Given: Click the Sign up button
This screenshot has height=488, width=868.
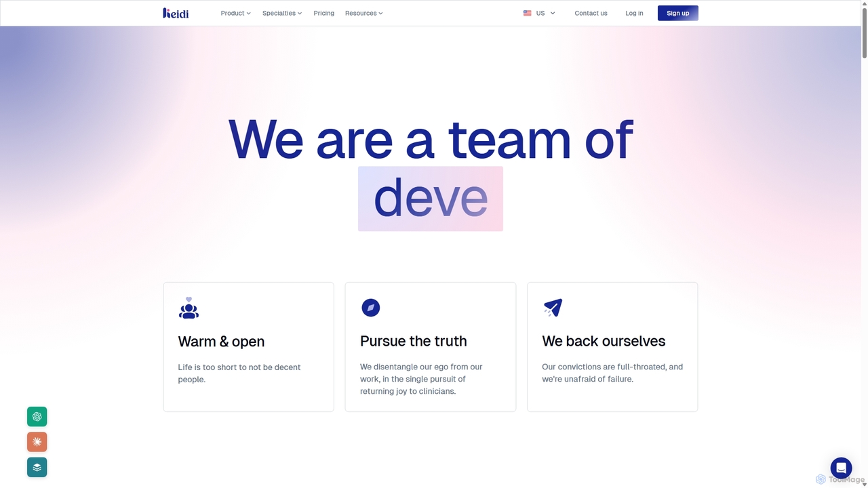Looking at the screenshot, I should [677, 13].
